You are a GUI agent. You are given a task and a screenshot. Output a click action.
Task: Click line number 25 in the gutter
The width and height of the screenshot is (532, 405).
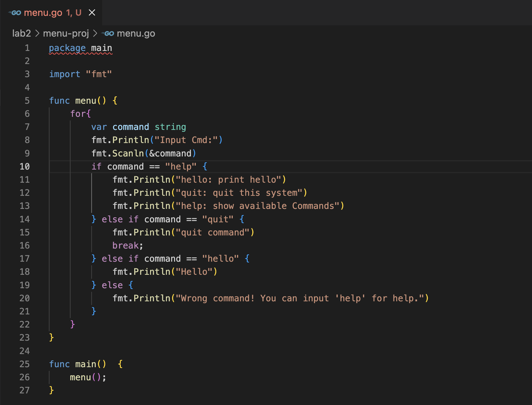[25, 364]
